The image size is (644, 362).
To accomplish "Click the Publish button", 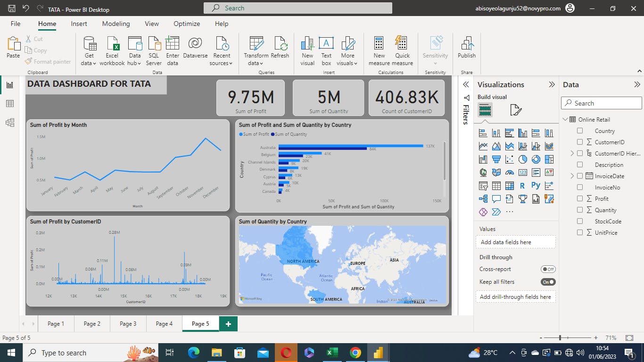I will [467, 48].
